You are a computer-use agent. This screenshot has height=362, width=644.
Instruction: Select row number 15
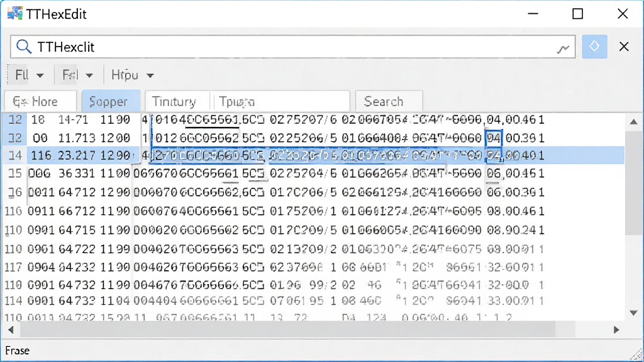click(x=15, y=173)
